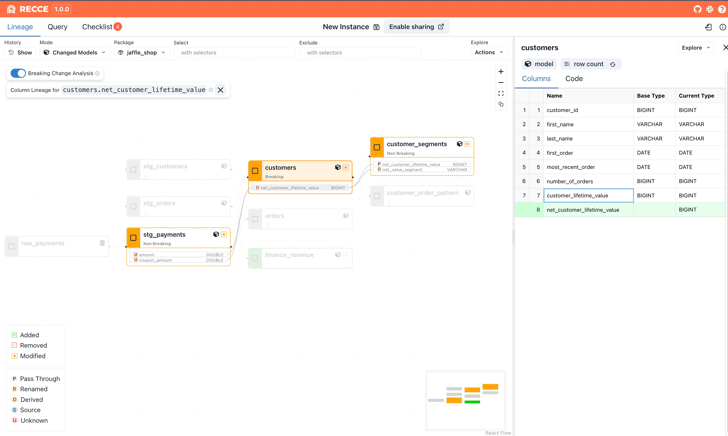Check the customer_order_pattern node checkbox
This screenshot has height=436, width=728.
[x=377, y=196]
